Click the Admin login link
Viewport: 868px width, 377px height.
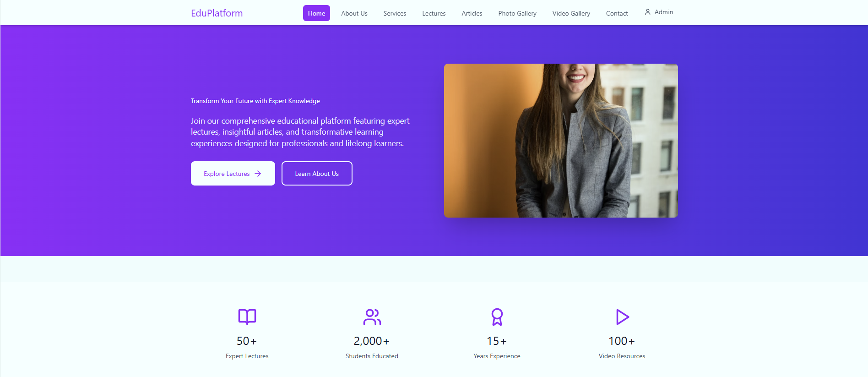coord(659,12)
